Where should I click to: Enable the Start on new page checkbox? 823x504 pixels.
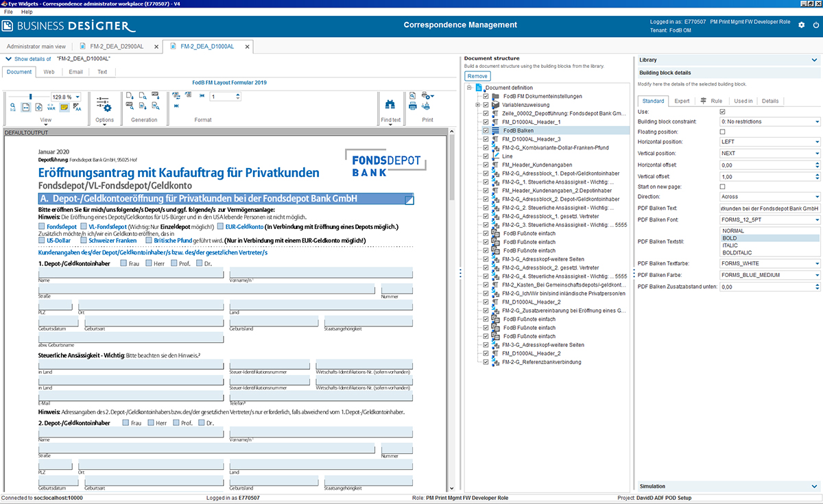click(x=722, y=187)
